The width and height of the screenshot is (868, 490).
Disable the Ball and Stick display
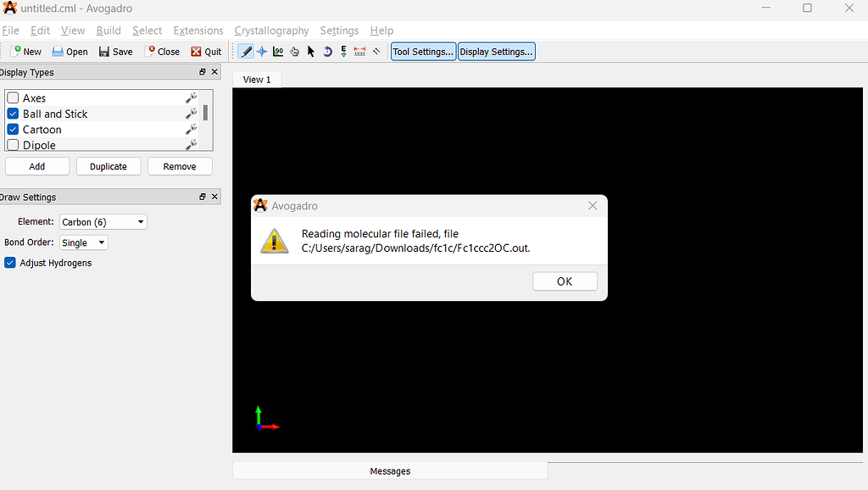[11, 113]
